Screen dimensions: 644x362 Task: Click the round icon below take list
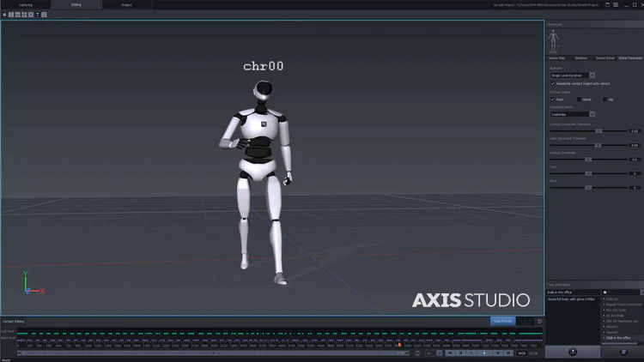coord(623,353)
